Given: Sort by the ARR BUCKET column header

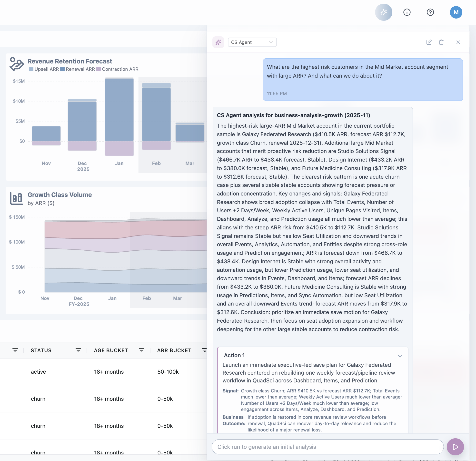Looking at the screenshot, I should 174,350.
